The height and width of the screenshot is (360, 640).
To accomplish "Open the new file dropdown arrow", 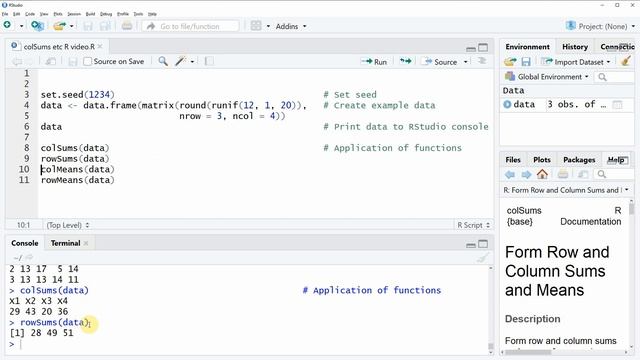I will 21,26.
